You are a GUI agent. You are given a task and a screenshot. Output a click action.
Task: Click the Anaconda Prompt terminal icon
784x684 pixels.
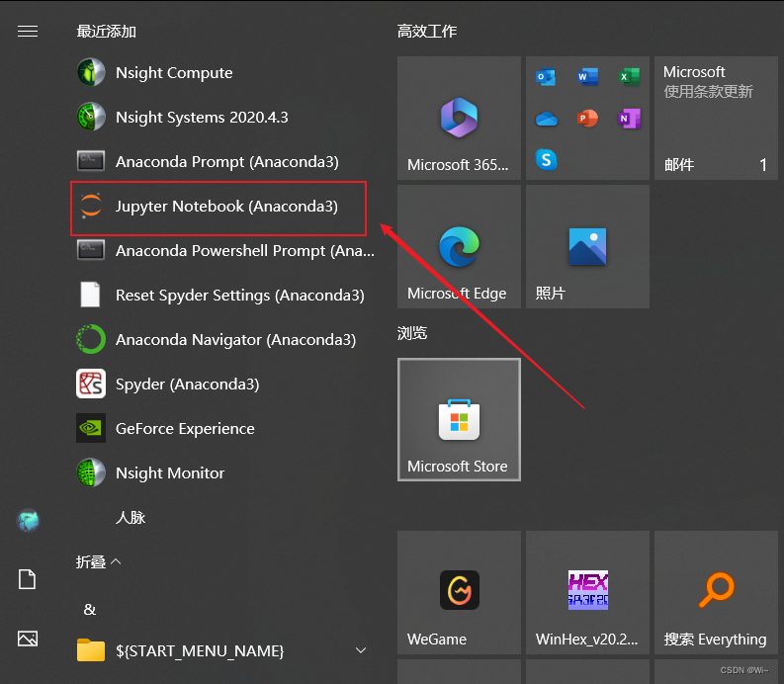(x=91, y=161)
